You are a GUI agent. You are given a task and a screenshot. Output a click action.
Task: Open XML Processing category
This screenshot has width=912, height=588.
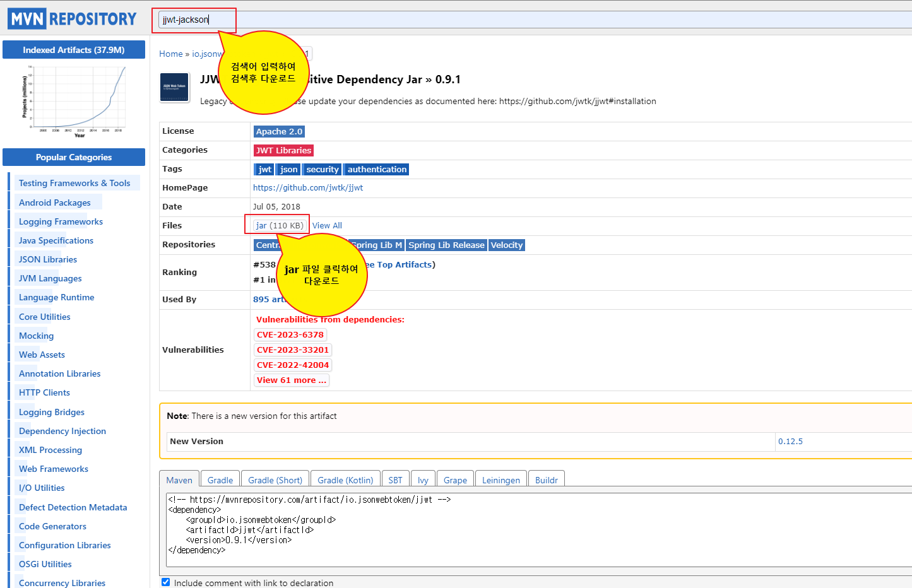point(50,450)
